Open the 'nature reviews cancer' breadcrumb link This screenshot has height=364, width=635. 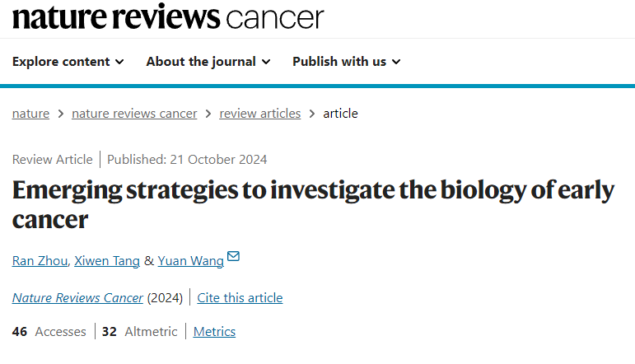point(134,114)
